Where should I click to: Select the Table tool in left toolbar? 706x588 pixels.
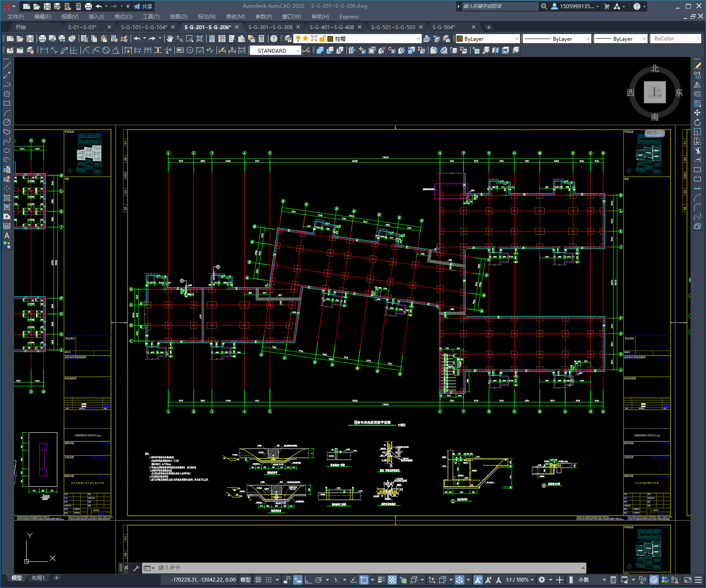7,226
